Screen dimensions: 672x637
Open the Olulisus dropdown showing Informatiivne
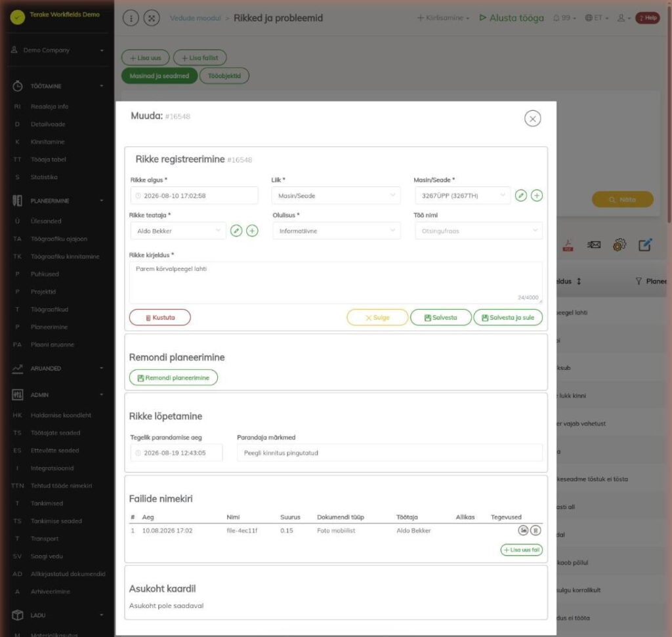coord(337,231)
